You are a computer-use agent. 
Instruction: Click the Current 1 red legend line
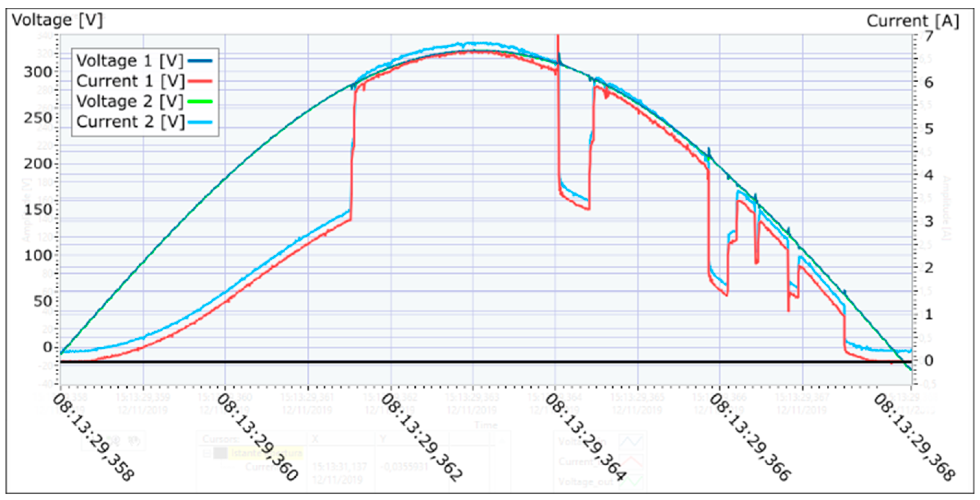pyautogui.click(x=199, y=81)
